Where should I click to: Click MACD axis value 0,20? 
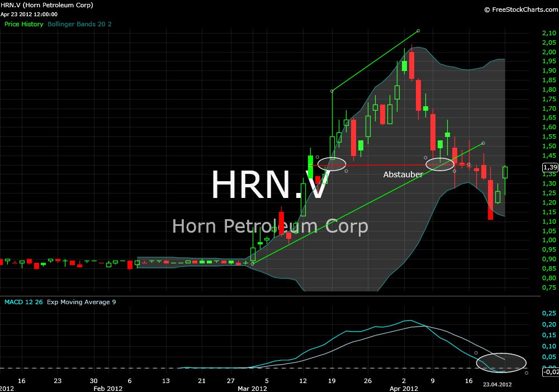[x=549, y=324]
